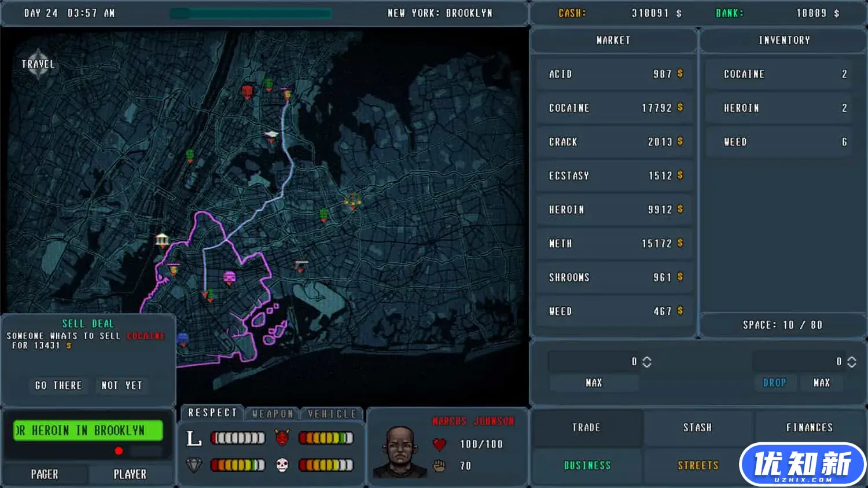The image size is (868, 488).
Task: Click the red devil respect icon
Action: click(282, 438)
